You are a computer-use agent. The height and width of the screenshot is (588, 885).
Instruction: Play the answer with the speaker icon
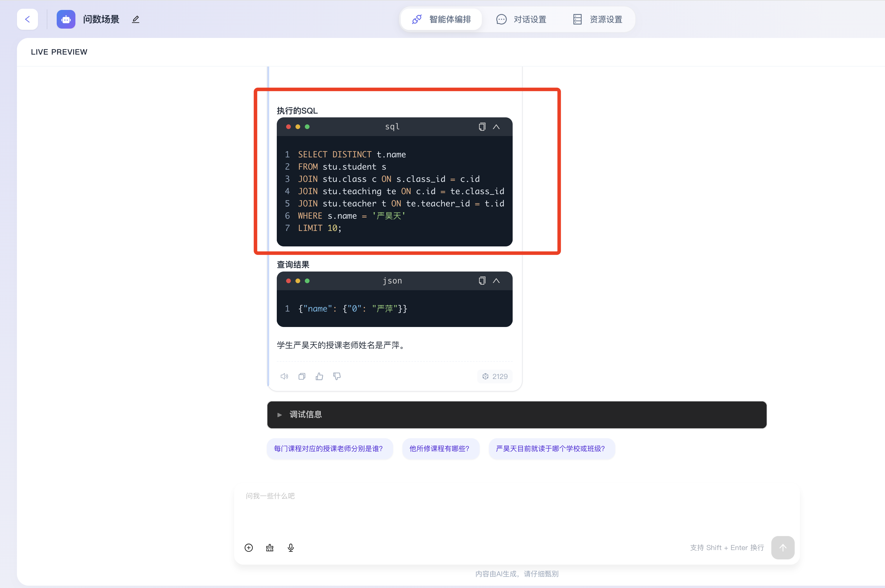[x=284, y=376]
